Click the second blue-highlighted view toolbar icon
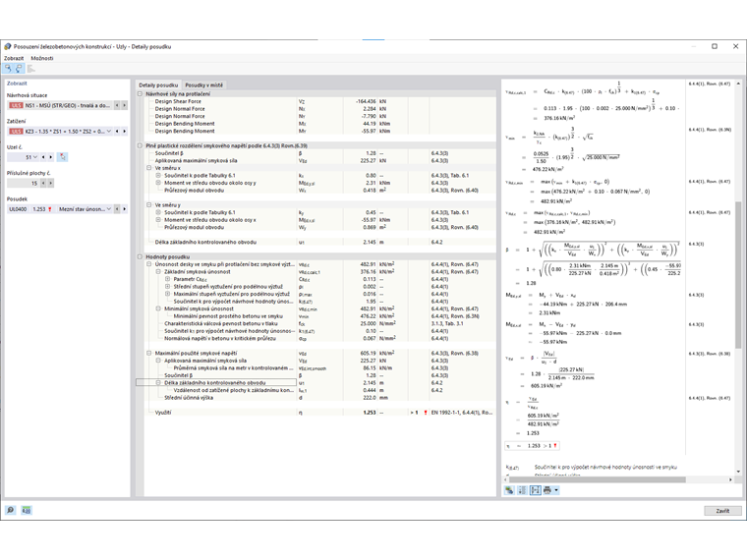747x560 pixels. [x=19, y=69]
